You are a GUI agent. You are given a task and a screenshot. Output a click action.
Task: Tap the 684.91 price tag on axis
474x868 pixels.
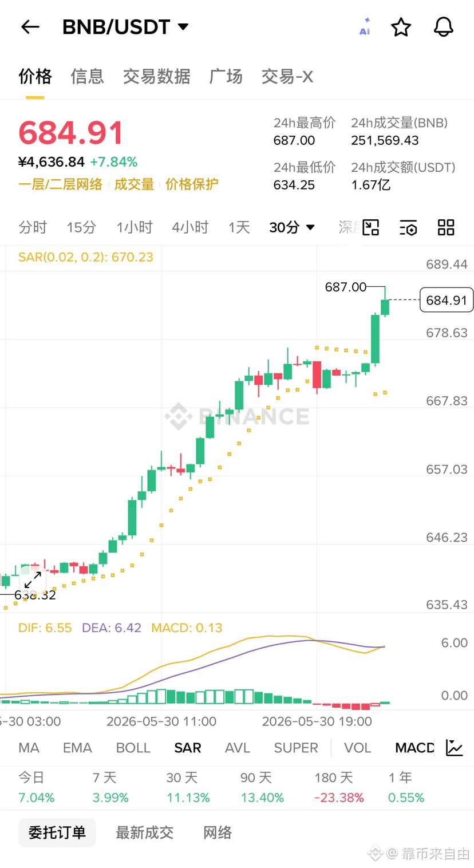[447, 300]
